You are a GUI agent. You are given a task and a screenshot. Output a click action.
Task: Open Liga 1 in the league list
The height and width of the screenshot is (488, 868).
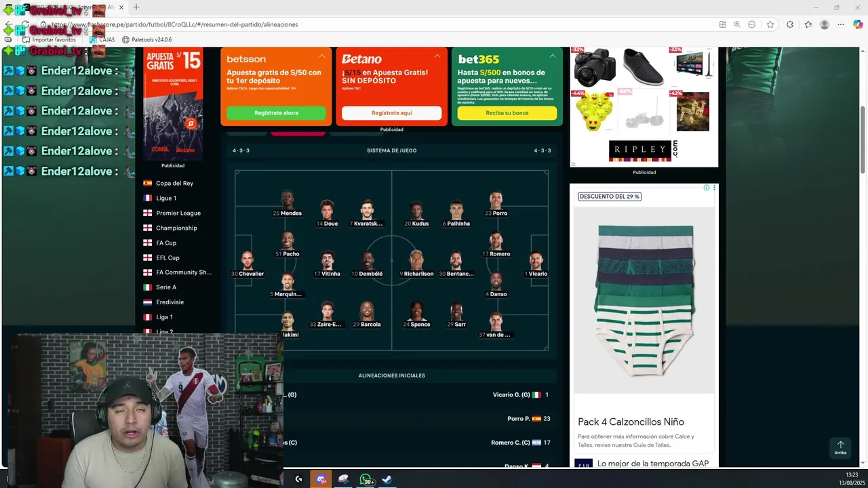point(164,317)
